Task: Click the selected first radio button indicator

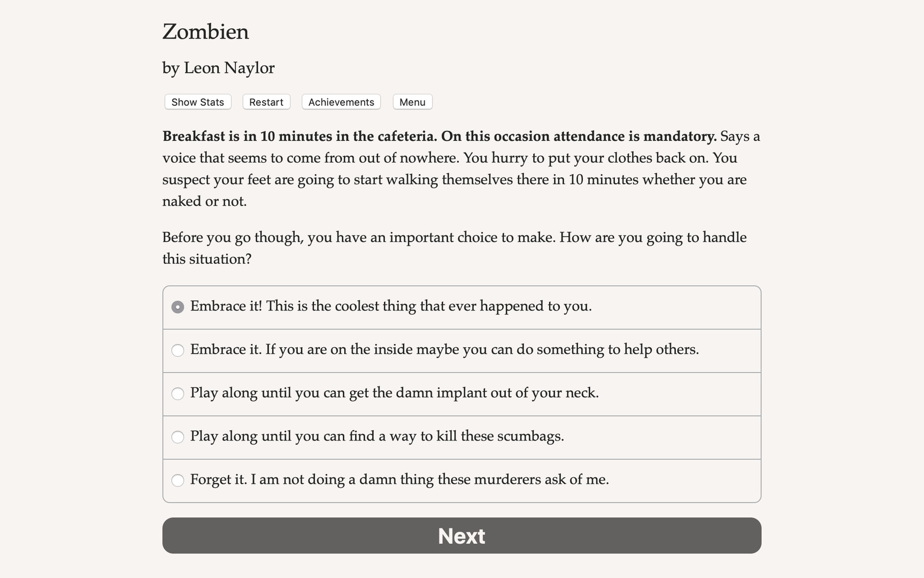Action: click(x=178, y=307)
